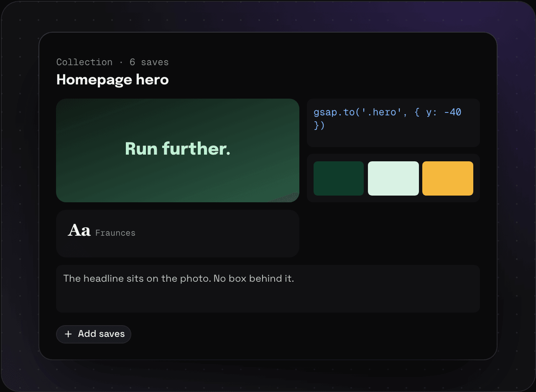
Task: Open the Fraunces font card
Action: click(x=178, y=233)
